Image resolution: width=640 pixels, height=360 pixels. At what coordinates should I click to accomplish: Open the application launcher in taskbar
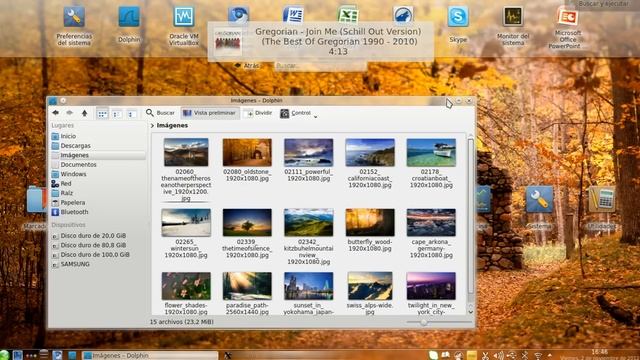point(4,355)
